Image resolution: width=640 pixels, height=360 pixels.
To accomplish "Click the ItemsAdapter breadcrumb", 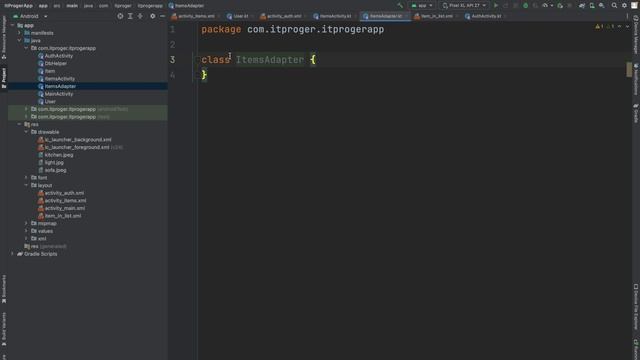I will (186, 6).
